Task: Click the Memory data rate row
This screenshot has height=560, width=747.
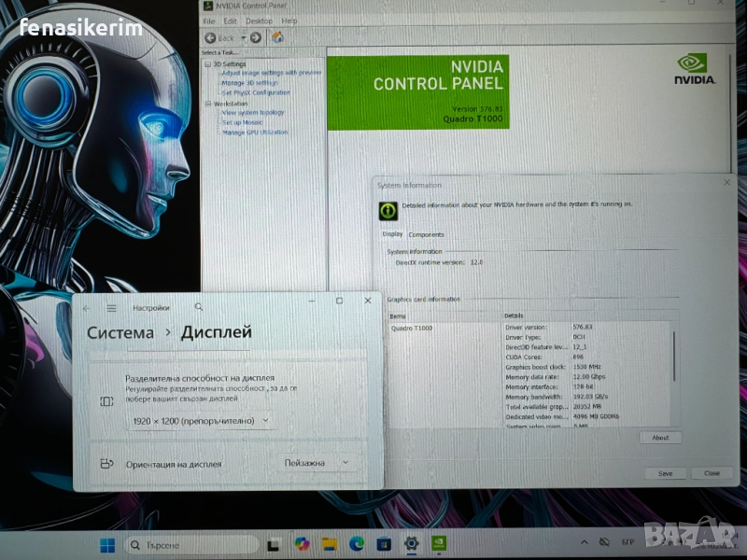Action: tap(585, 377)
